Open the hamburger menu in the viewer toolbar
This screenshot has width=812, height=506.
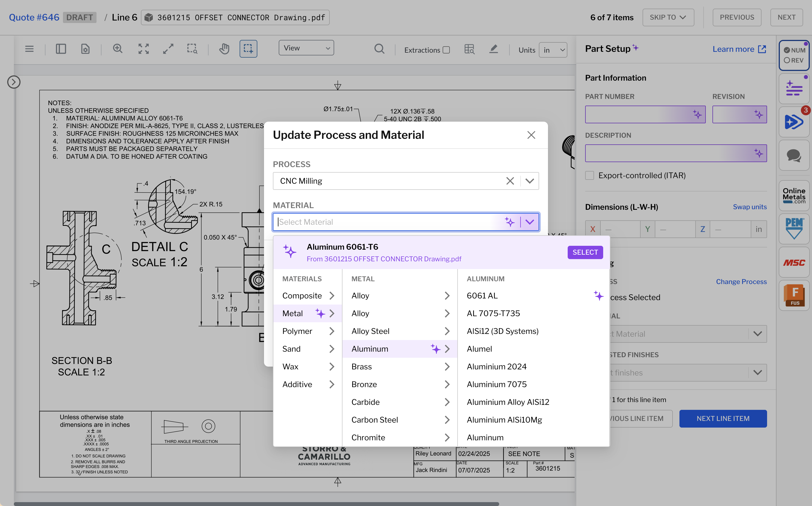pos(29,49)
